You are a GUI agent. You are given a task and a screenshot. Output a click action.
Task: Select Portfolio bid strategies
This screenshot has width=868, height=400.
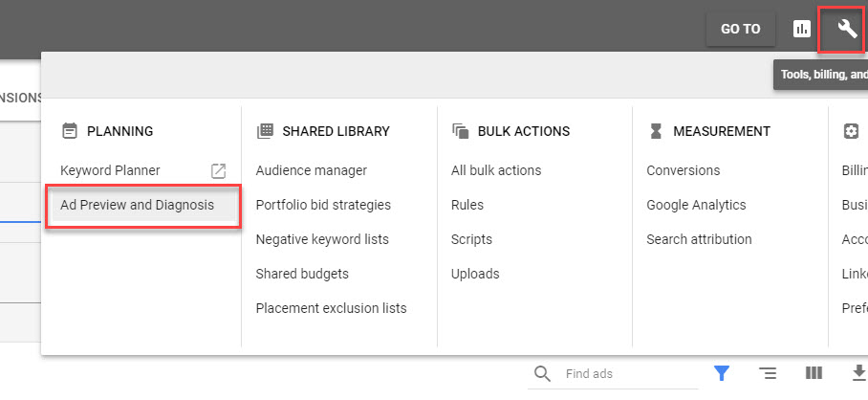pos(323,205)
